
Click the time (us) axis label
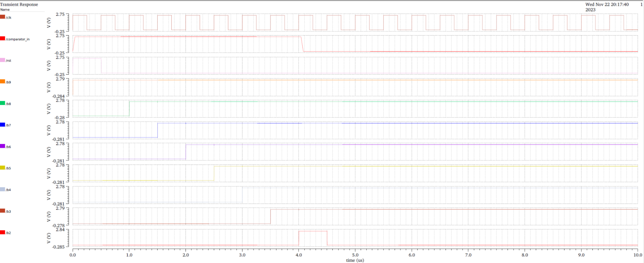(x=355, y=260)
